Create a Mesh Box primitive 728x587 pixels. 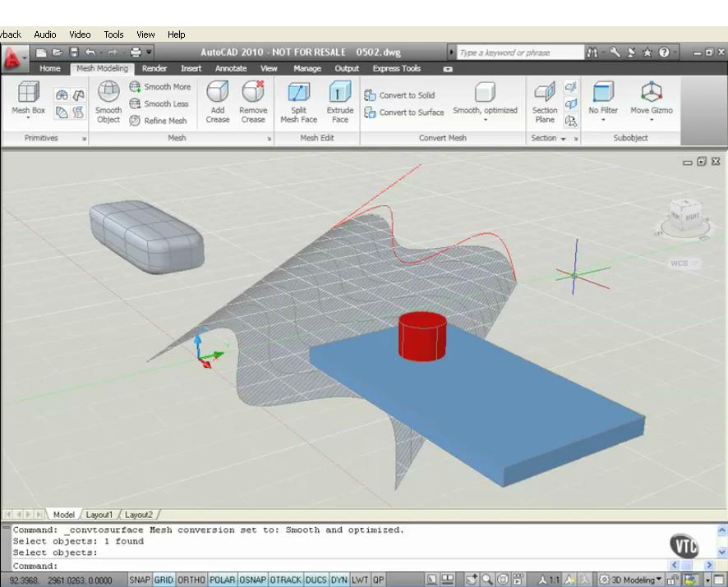click(x=28, y=98)
